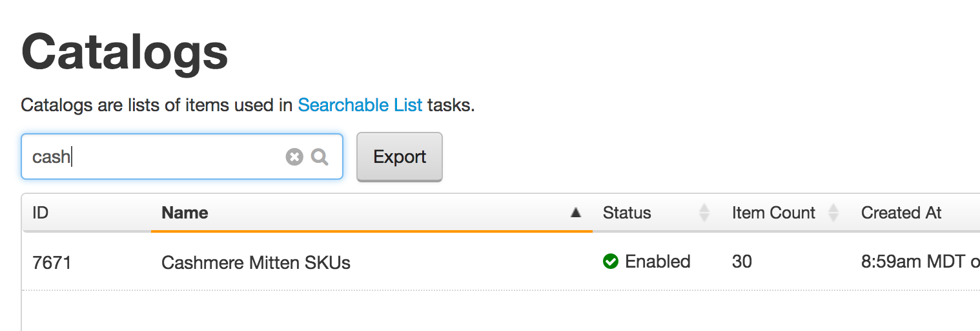Click the item count value 30
980x331 pixels.
742,261
